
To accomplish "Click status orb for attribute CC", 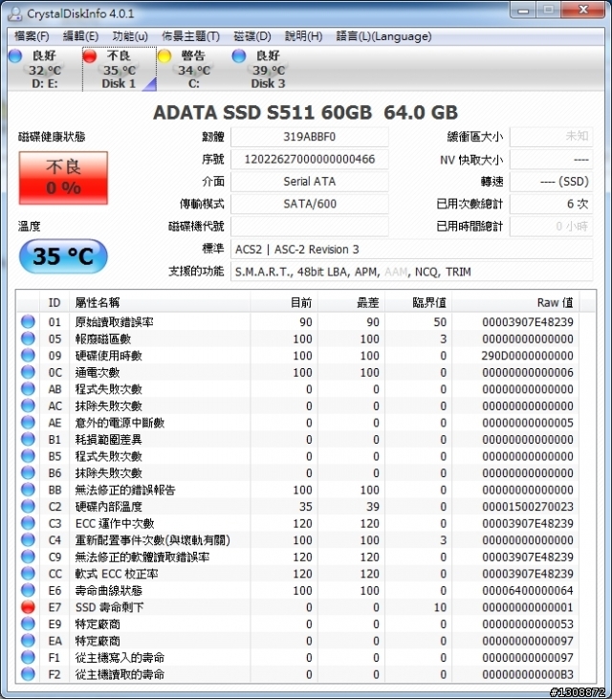I will (28, 574).
